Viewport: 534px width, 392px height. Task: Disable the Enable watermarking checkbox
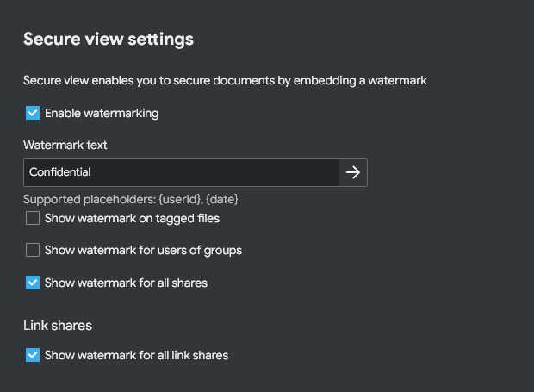[x=33, y=113]
